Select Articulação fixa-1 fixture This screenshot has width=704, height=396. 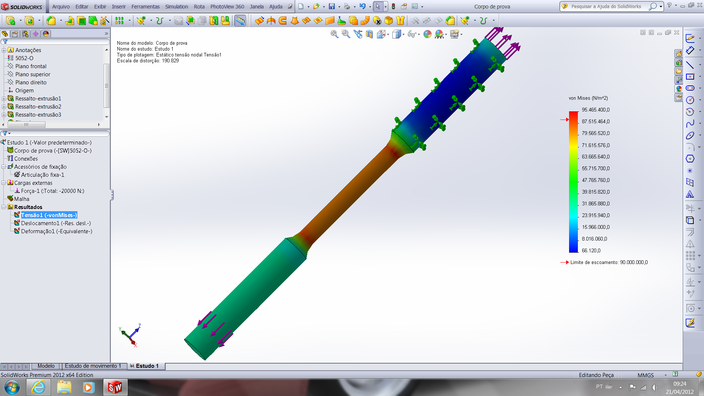(x=43, y=175)
